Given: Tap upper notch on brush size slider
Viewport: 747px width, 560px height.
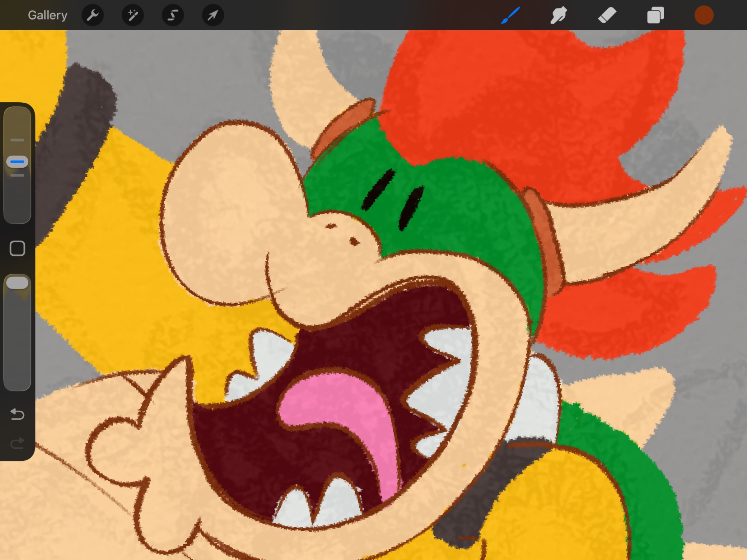Looking at the screenshot, I should 17,140.
